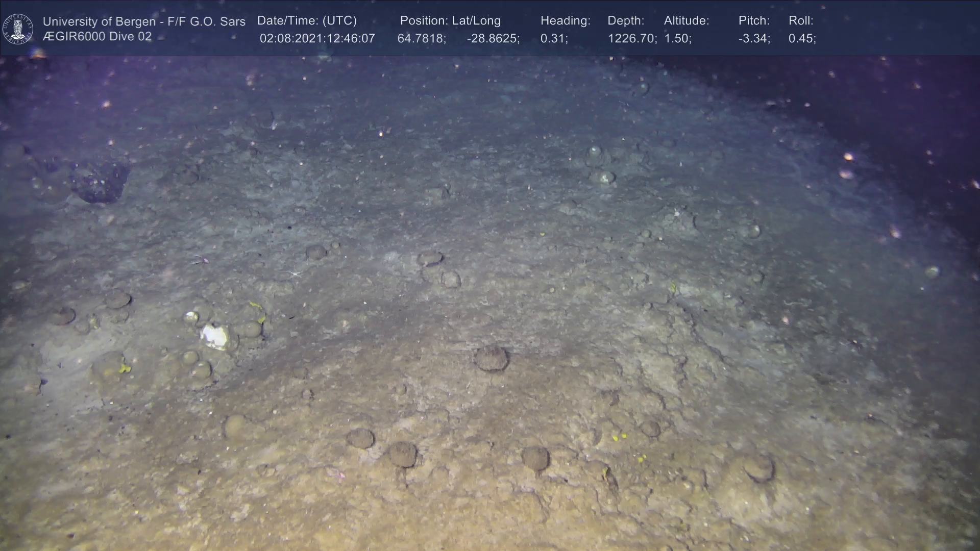This screenshot has width=980, height=551.
Task: Click the timestamp 02:08:2021:12:46:07
Action: click(317, 39)
